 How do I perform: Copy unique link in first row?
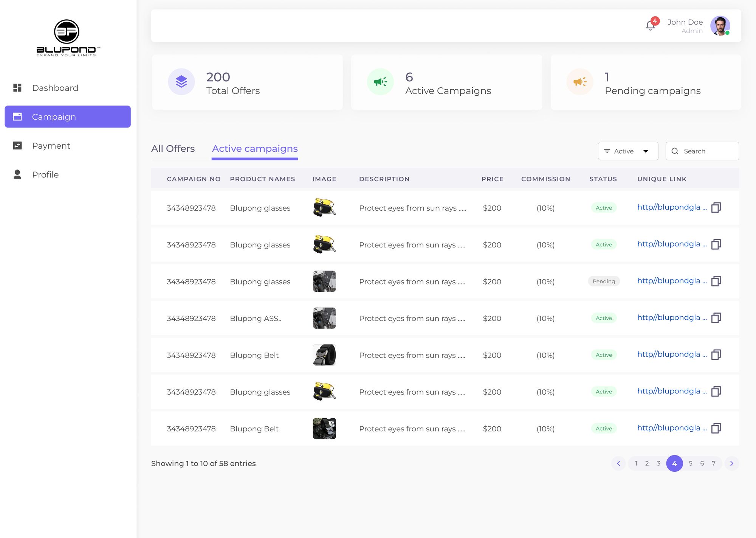pyautogui.click(x=716, y=208)
